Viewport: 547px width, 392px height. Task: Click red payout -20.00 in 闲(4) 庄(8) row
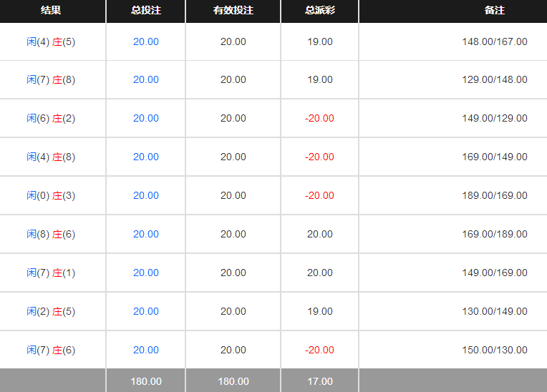[x=319, y=157]
